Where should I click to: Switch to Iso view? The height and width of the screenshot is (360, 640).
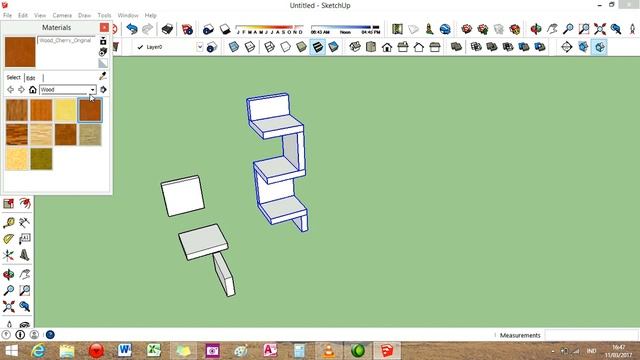pyautogui.click(x=355, y=47)
